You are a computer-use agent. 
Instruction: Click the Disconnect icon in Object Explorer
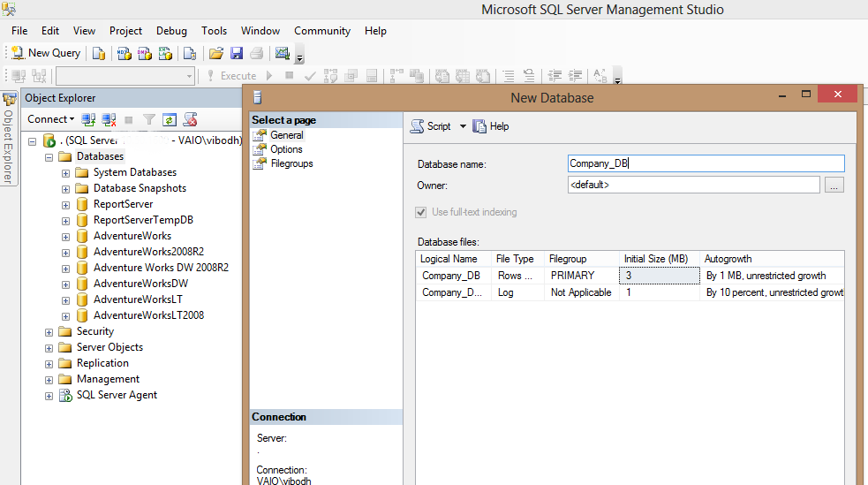pos(109,119)
